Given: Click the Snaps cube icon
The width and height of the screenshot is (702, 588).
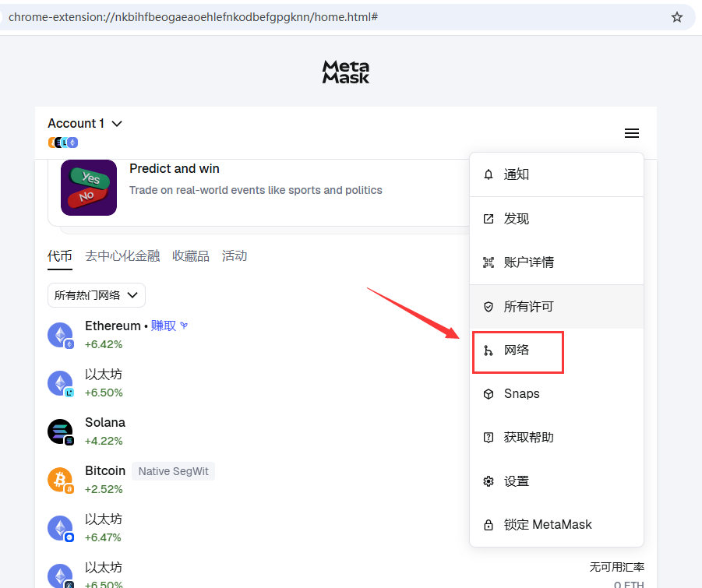Looking at the screenshot, I should point(489,394).
